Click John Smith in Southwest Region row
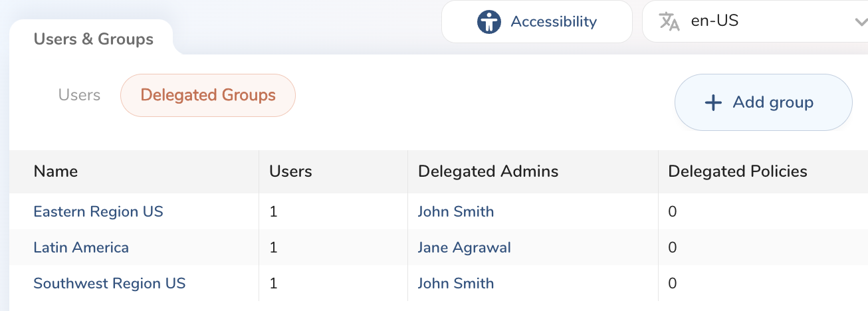868x311 pixels. point(456,284)
